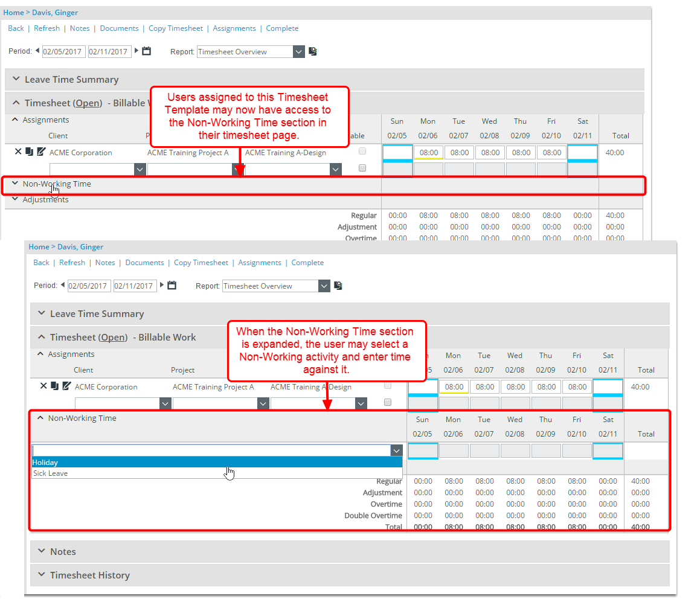Open Report dropdown in lower window
The image size is (700, 599).
click(x=324, y=286)
